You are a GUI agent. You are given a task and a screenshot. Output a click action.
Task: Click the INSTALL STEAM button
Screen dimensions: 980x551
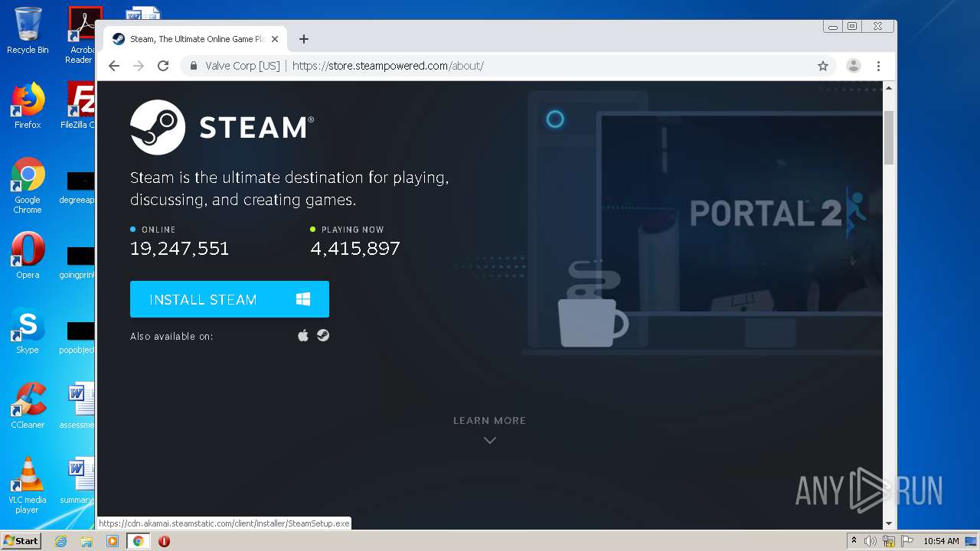pyautogui.click(x=230, y=299)
